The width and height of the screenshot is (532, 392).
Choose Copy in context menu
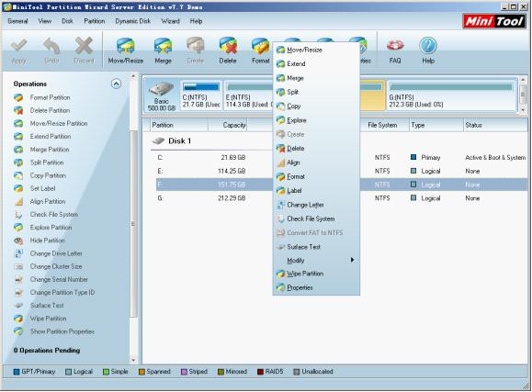316,106
